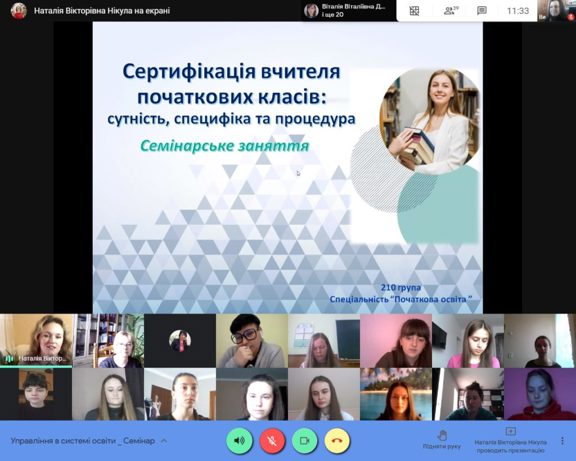Raise hand with the hand icon

442,440
